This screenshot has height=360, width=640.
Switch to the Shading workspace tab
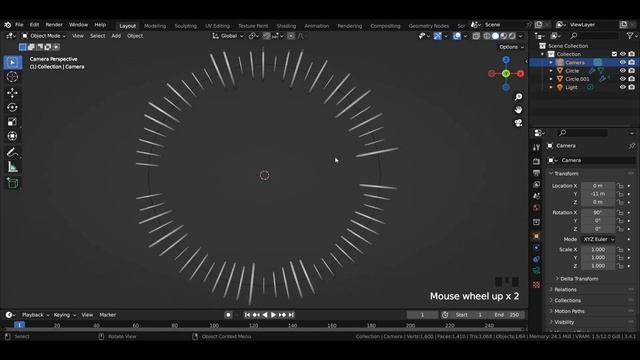[286, 26]
